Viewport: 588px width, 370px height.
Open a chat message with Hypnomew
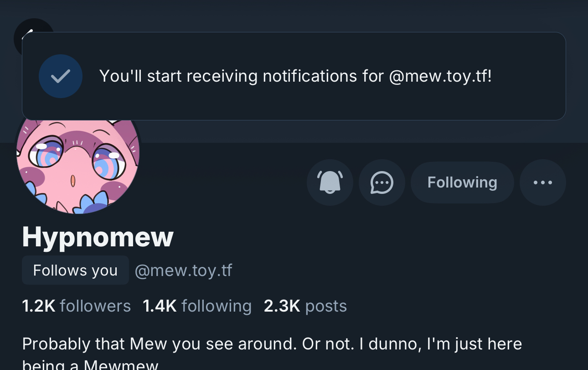click(x=382, y=182)
